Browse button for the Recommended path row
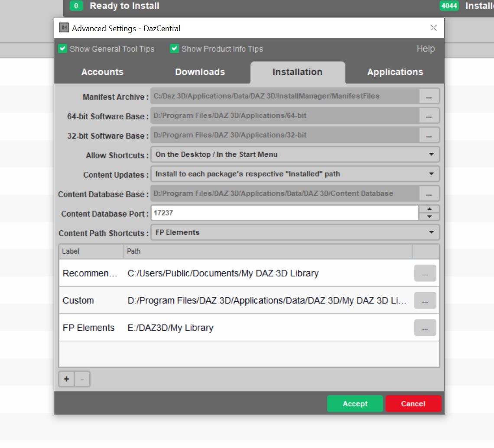This screenshot has width=494, height=448. pos(425,274)
